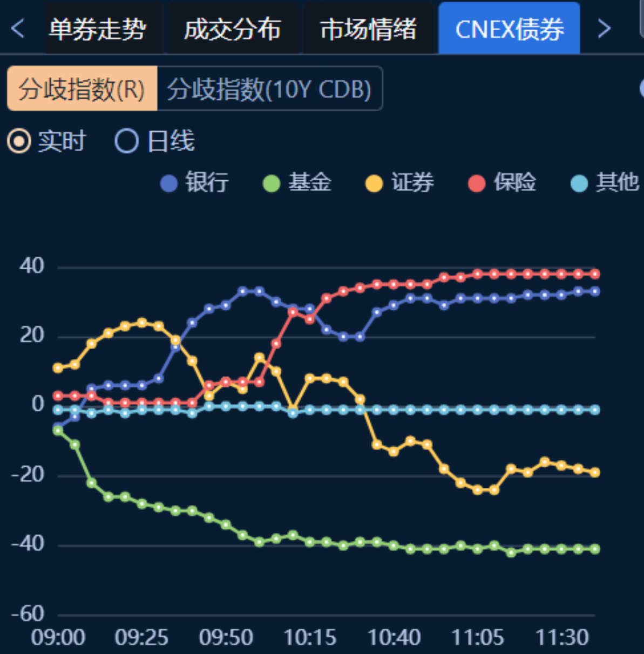Toggle the 银行 legend dot
This screenshot has height=654, width=644.
point(169,183)
